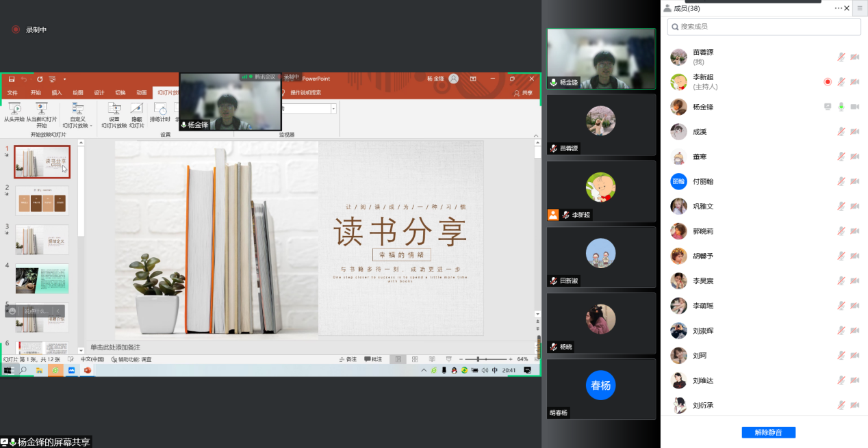Click 排练计时 rehearse timings icon
Screen dimensions: 868x448
(159, 113)
